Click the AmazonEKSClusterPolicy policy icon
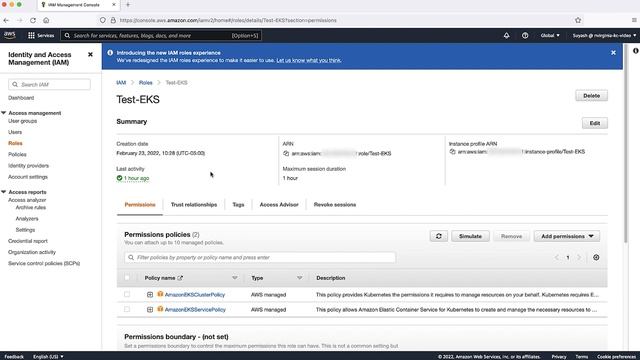640x360 pixels. click(160, 294)
